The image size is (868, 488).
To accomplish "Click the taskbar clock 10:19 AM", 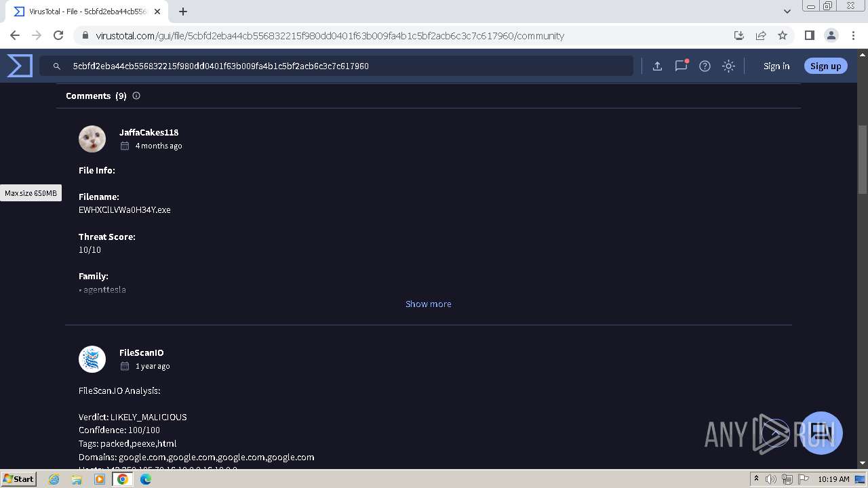I will pos(833,479).
